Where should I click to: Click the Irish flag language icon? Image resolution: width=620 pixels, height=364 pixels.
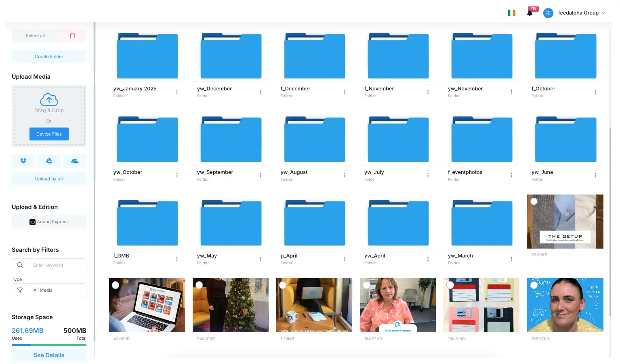[511, 13]
